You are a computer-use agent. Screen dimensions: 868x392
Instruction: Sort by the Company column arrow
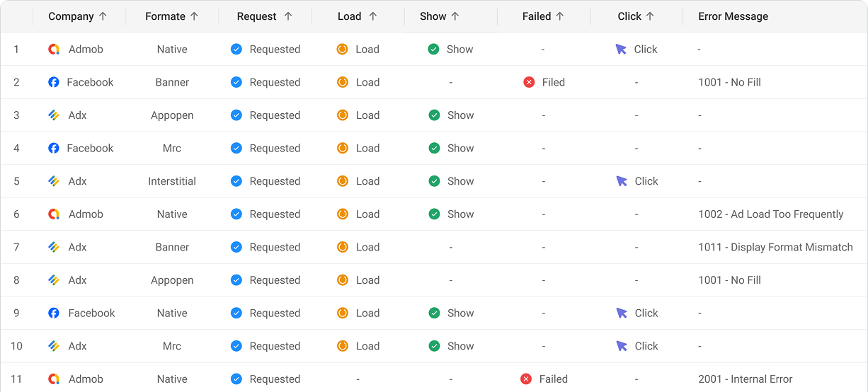click(x=103, y=16)
